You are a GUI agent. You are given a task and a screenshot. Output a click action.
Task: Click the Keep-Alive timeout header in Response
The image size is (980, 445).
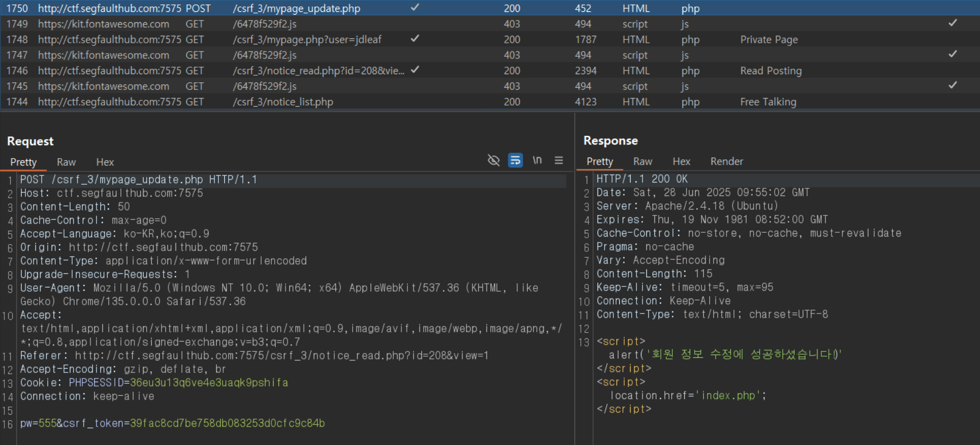685,287
